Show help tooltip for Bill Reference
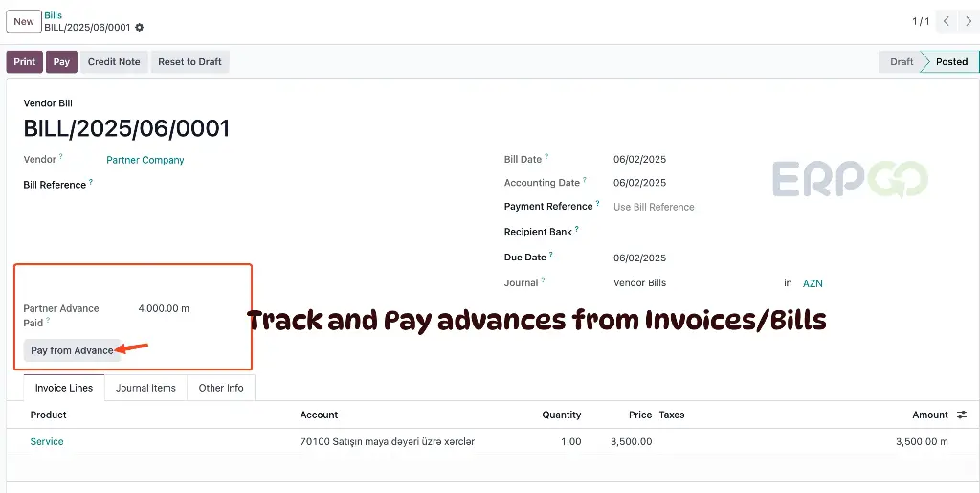This screenshot has height=493, width=980. [91, 182]
